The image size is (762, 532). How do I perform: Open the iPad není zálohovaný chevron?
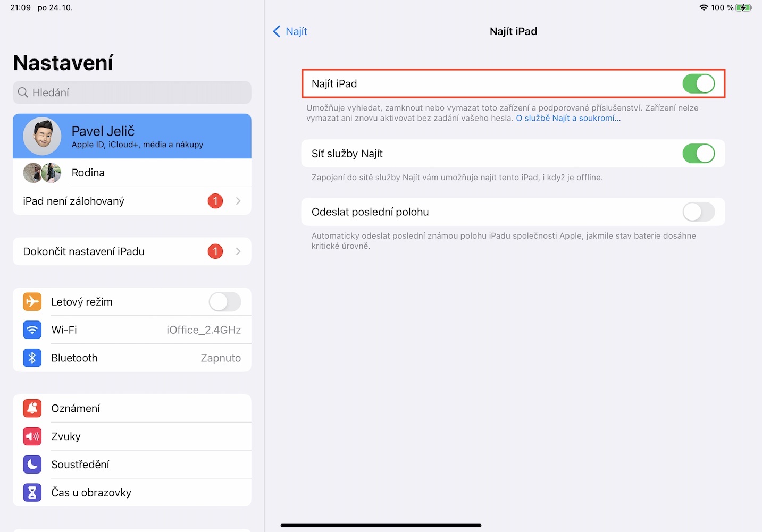pos(238,201)
